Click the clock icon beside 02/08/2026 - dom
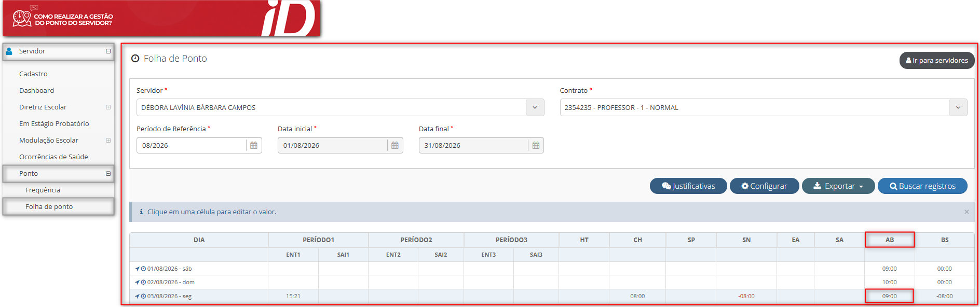This screenshot has width=980, height=307. click(x=144, y=282)
